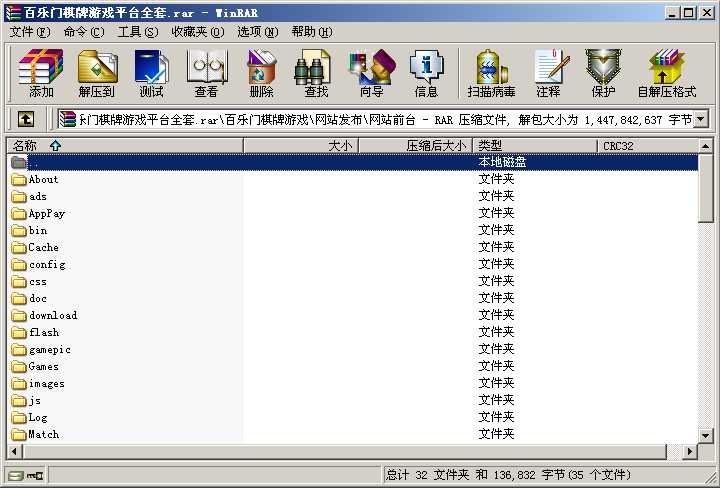This screenshot has height=488, width=720.
Task: Select the Games folder row
Action: 353,366
